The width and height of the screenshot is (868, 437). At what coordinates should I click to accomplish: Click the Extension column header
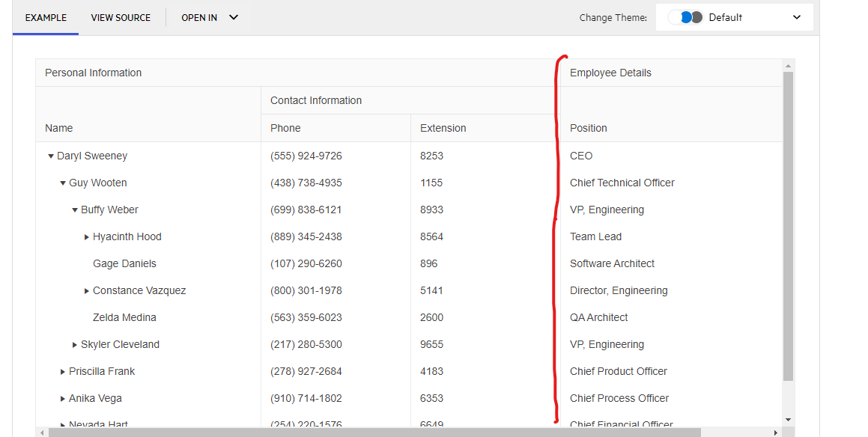443,128
